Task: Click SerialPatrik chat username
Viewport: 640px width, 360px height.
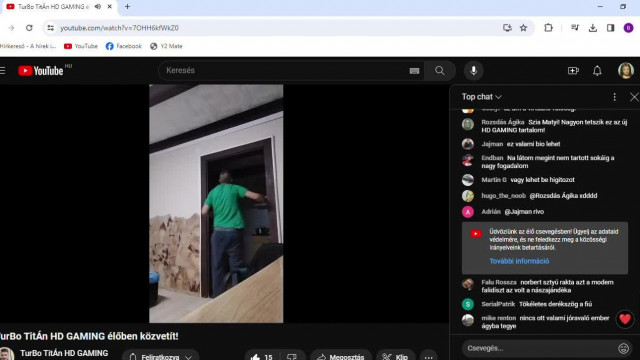Action: click(498, 304)
